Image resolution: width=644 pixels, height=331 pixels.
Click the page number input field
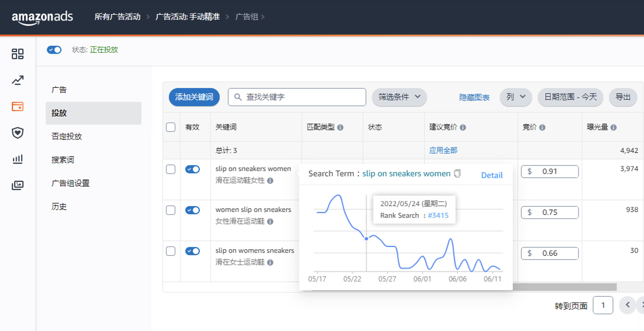coord(603,305)
